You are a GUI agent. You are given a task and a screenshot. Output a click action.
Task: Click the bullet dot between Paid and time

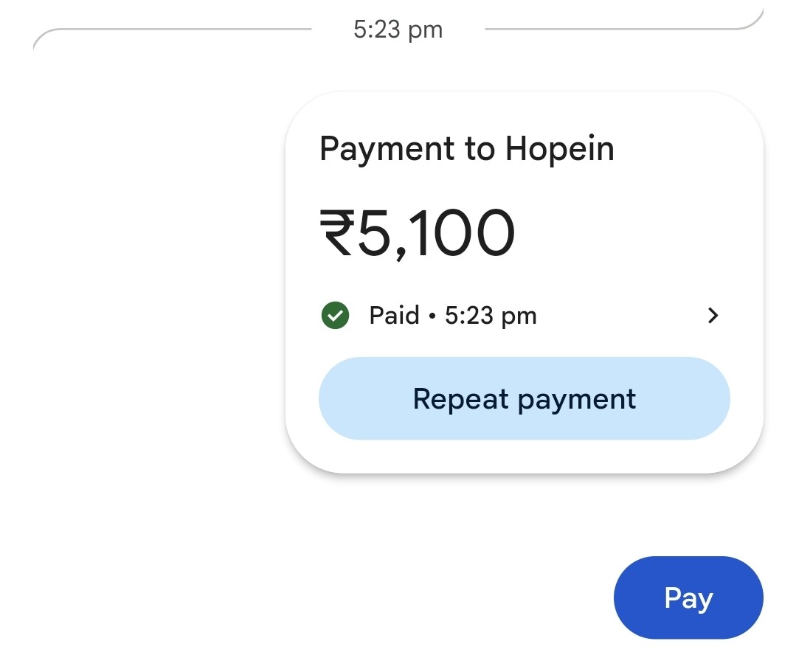tap(432, 316)
